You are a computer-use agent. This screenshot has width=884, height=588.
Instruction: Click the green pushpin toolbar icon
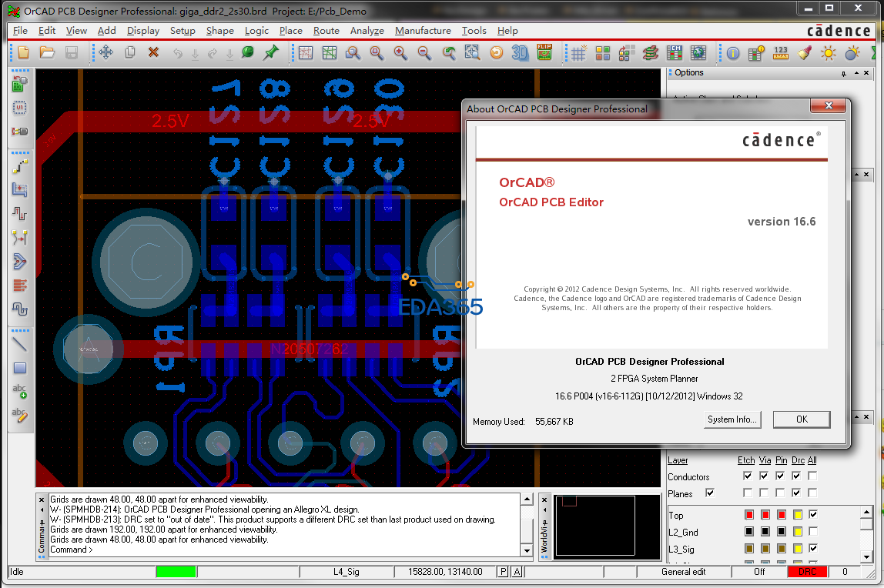(x=271, y=53)
